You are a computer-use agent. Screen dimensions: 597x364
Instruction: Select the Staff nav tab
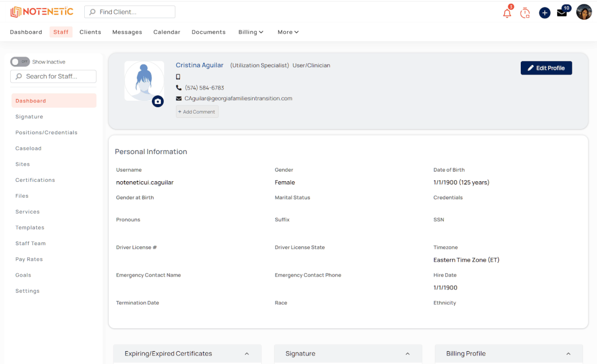pos(61,32)
